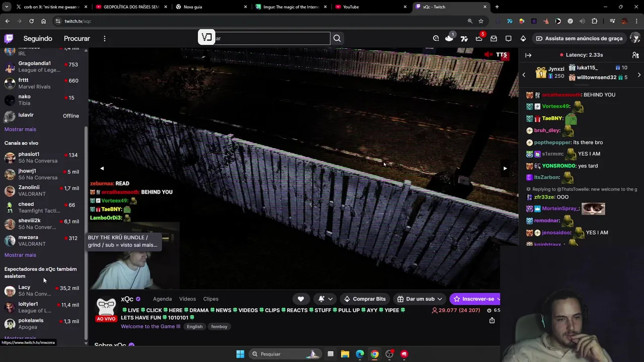This screenshot has width=644, height=362.
Task: Click the femboy tag
Action: tap(219, 327)
